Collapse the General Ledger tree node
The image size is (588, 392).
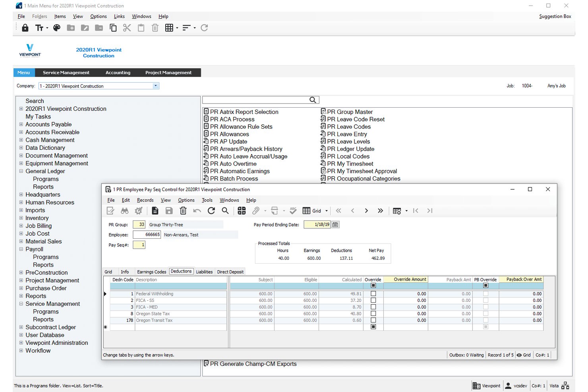pyautogui.click(x=21, y=171)
